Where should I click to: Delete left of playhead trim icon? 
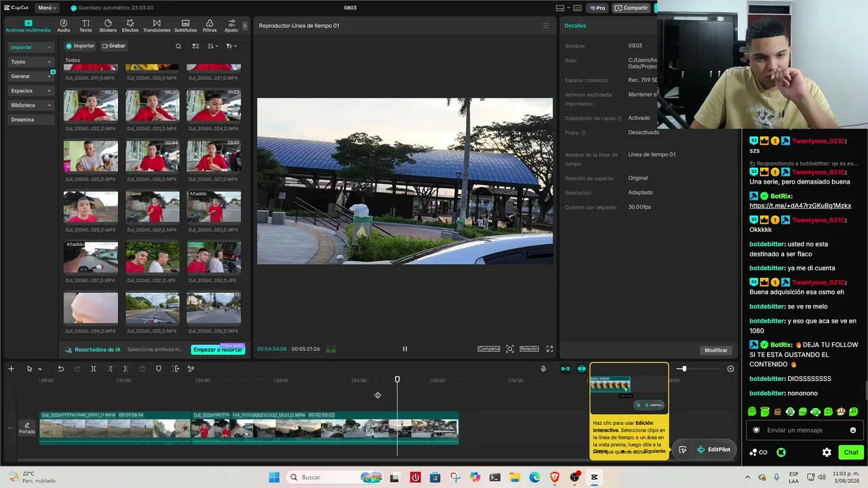pyautogui.click(x=110, y=369)
